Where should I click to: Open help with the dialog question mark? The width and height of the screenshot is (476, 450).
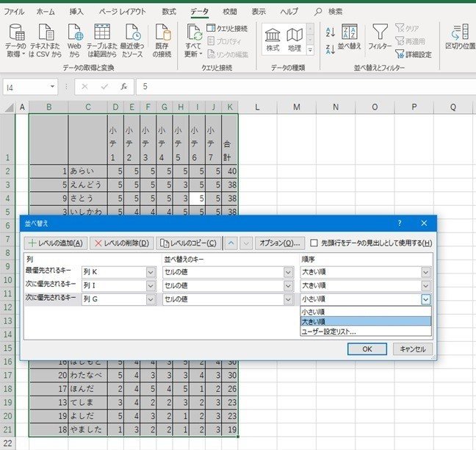click(x=400, y=224)
